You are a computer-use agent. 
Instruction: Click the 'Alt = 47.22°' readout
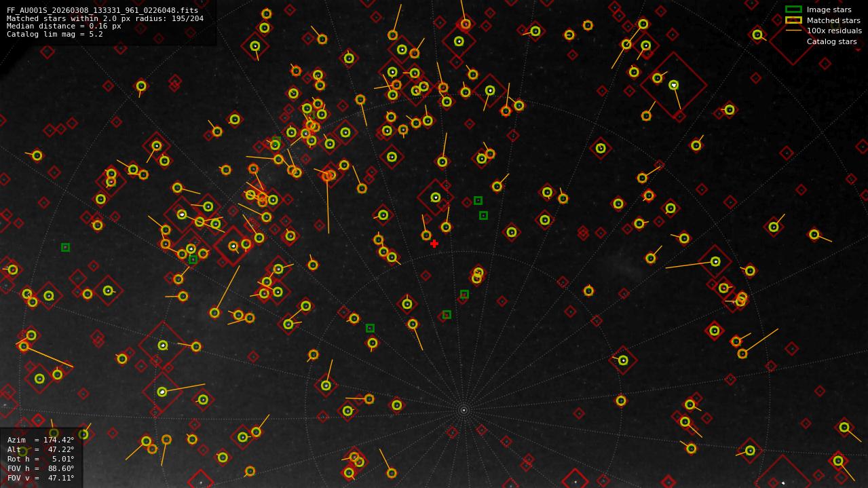pos(41,449)
